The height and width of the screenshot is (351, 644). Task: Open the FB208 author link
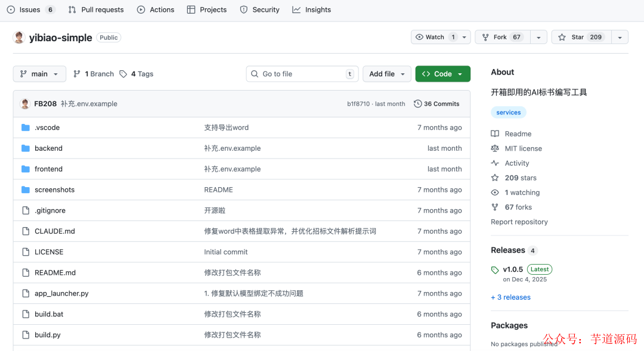click(45, 104)
